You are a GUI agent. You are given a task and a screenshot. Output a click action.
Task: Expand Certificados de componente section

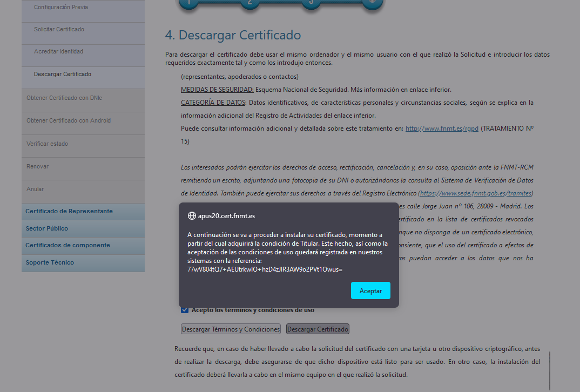(68, 245)
